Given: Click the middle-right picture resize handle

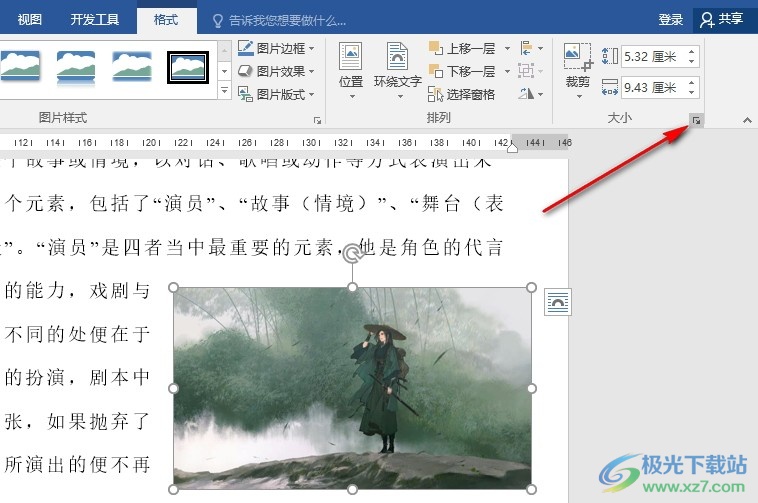Looking at the screenshot, I should coord(531,388).
